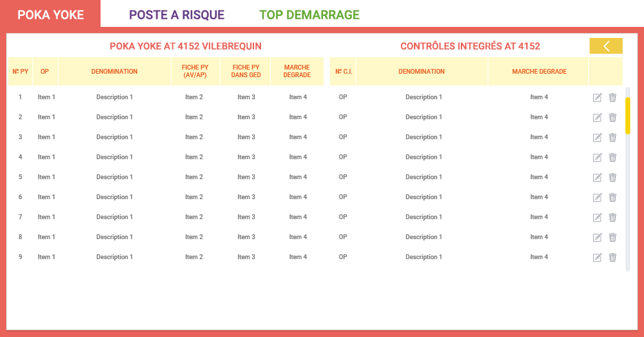
Task: Click the trash icon in row 1
Action: [612, 98]
